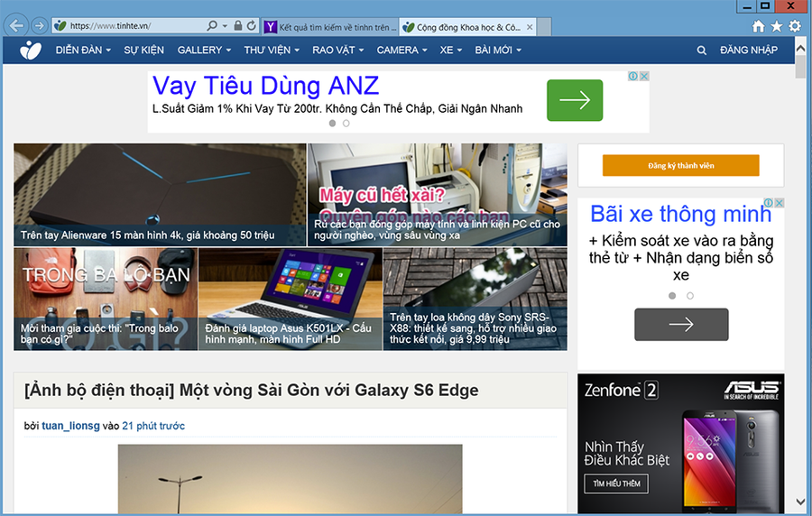
Task: Click the browser Home icon
Action: click(758, 26)
